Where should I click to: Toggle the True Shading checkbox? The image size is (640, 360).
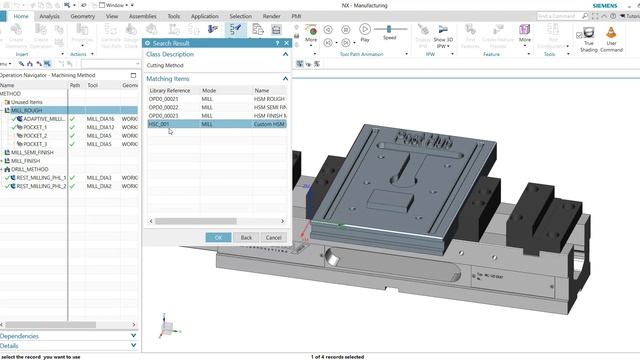(579, 36)
